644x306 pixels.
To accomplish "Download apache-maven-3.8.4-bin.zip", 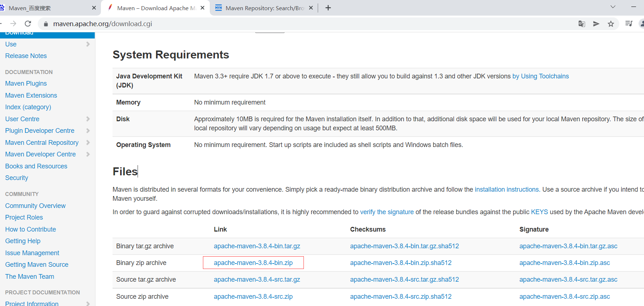I will (253, 263).
